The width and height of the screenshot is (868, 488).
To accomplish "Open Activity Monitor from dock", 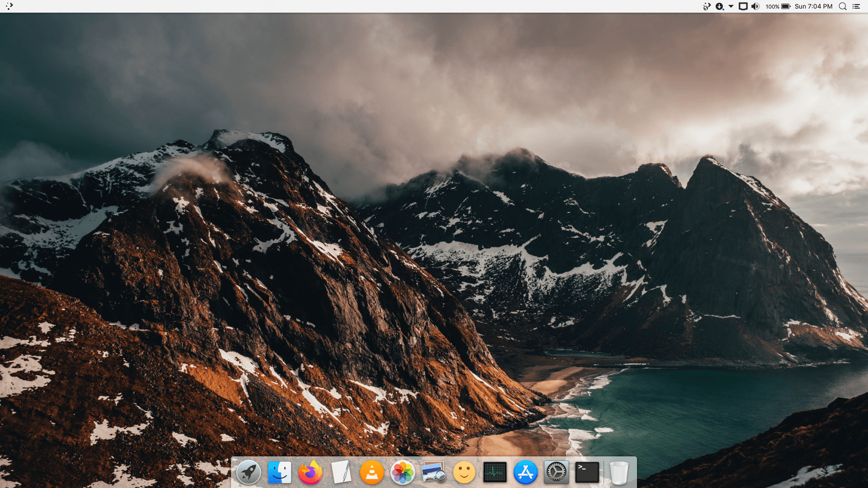I will click(495, 472).
